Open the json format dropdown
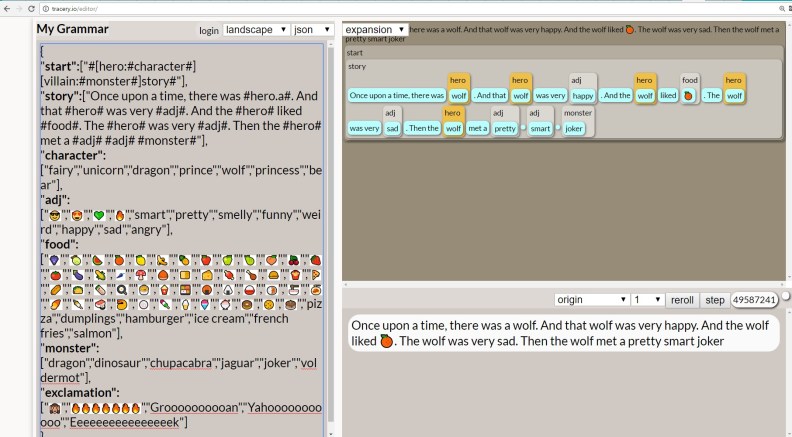The height and width of the screenshot is (437, 792). pyautogui.click(x=315, y=30)
